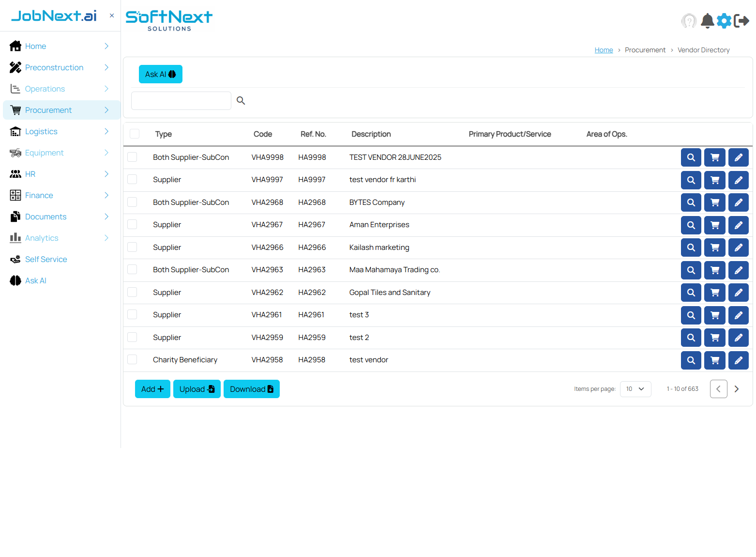Edit the BYTES Company vendor record
Viewport: 756px width, 557px height.
tap(738, 202)
